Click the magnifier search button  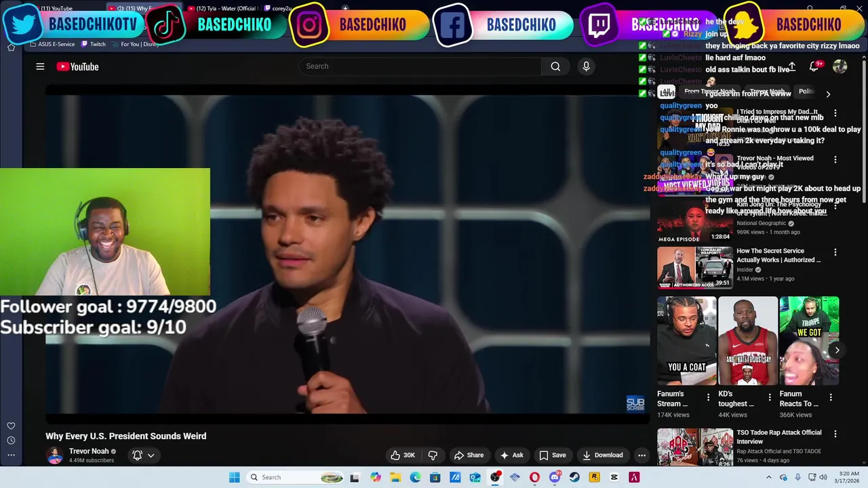tap(555, 66)
